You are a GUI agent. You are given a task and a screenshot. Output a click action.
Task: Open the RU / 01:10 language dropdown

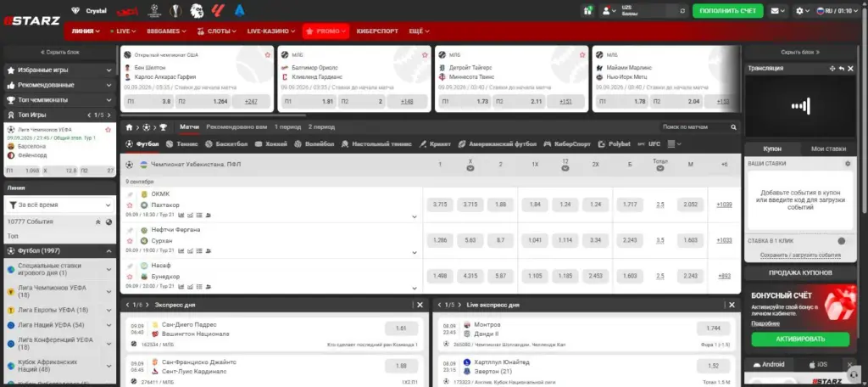tap(838, 10)
